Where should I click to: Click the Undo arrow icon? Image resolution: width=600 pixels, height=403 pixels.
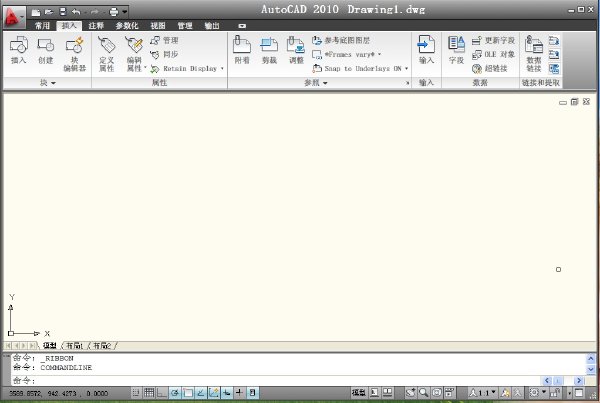click(x=76, y=12)
